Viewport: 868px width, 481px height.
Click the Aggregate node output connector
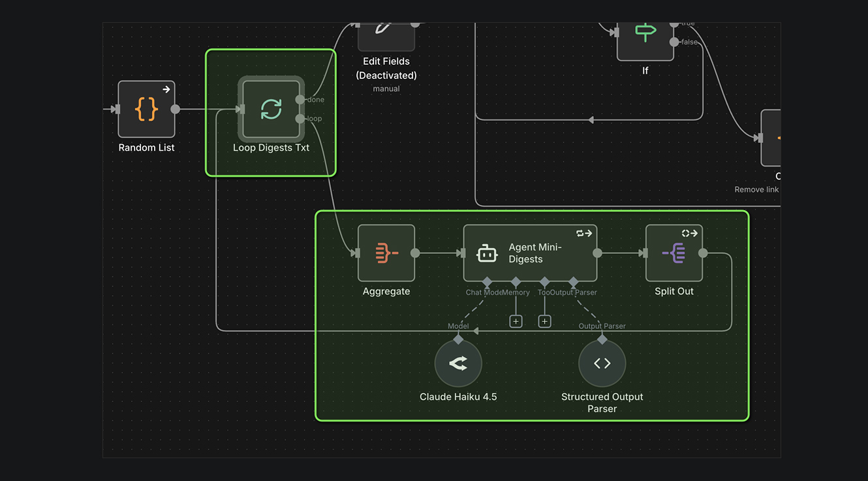coord(415,253)
